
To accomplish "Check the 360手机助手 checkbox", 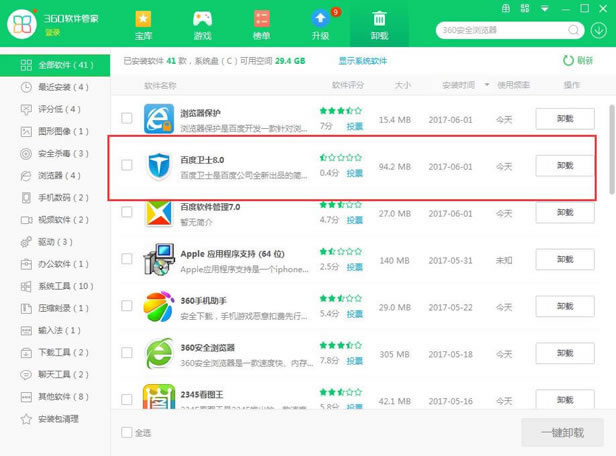I will pyautogui.click(x=126, y=306).
